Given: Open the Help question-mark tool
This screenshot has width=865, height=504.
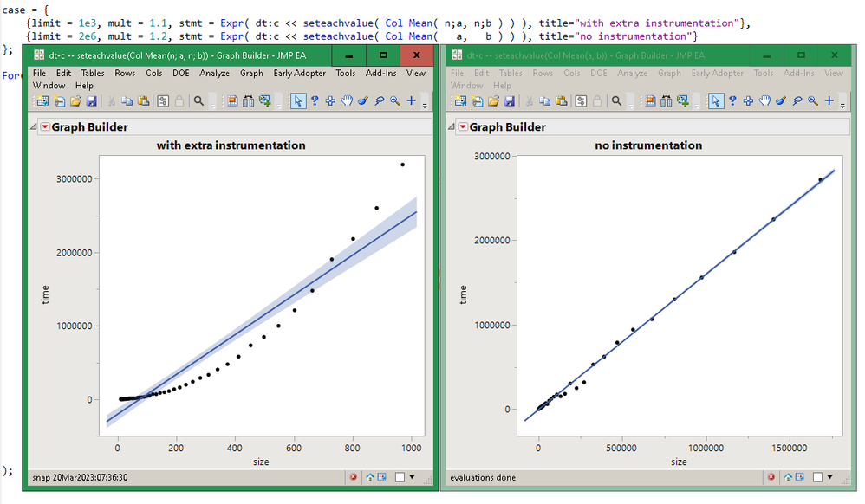Looking at the screenshot, I should click(x=315, y=101).
